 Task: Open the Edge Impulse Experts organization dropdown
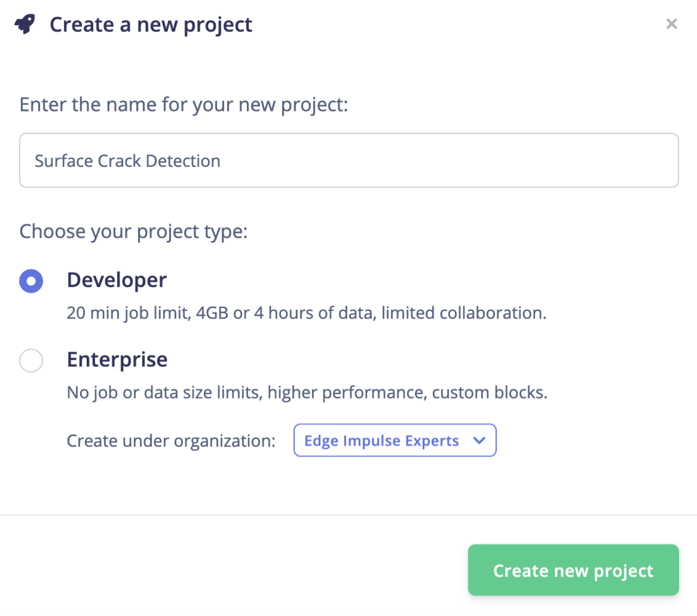point(395,440)
